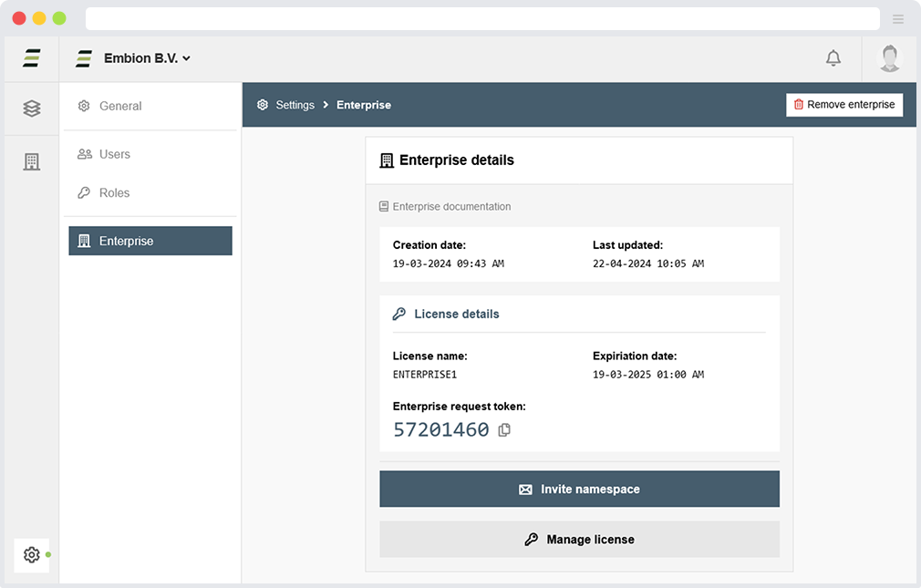Click the Remove enterprise button
The width and height of the screenshot is (921, 588).
click(843, 105)
